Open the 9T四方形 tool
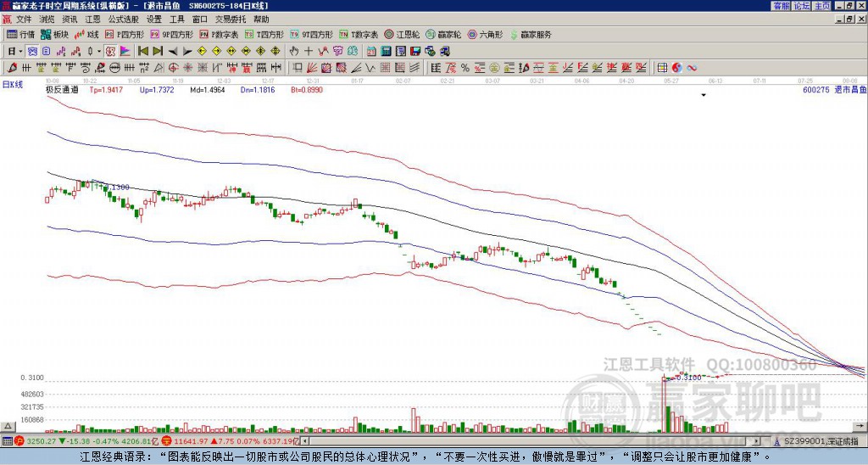The image size is (868, 465). coord(312,34)
